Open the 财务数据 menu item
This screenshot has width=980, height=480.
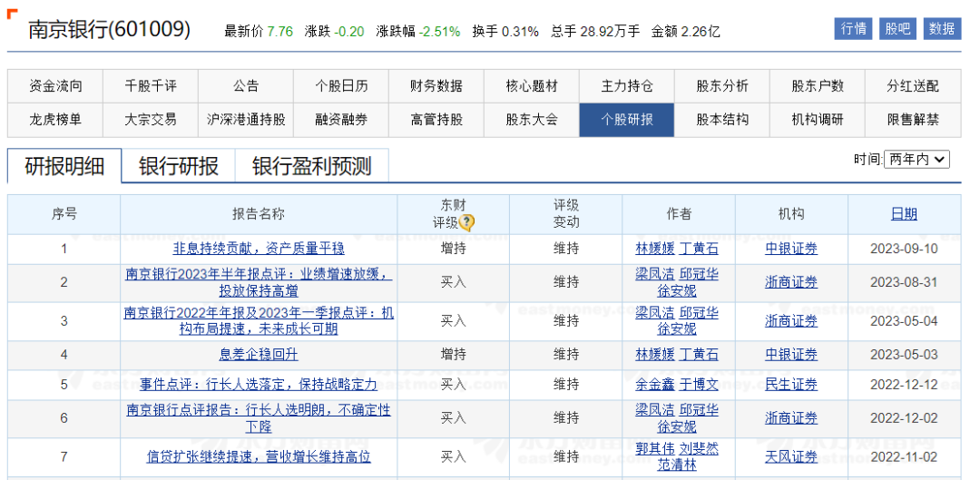point(436,86)
